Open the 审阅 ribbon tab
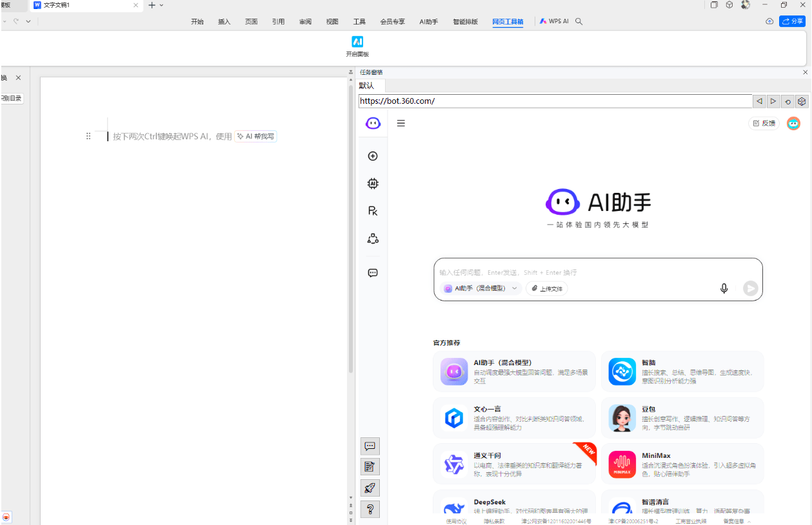 pyautogui.click(x=306, y=21)
